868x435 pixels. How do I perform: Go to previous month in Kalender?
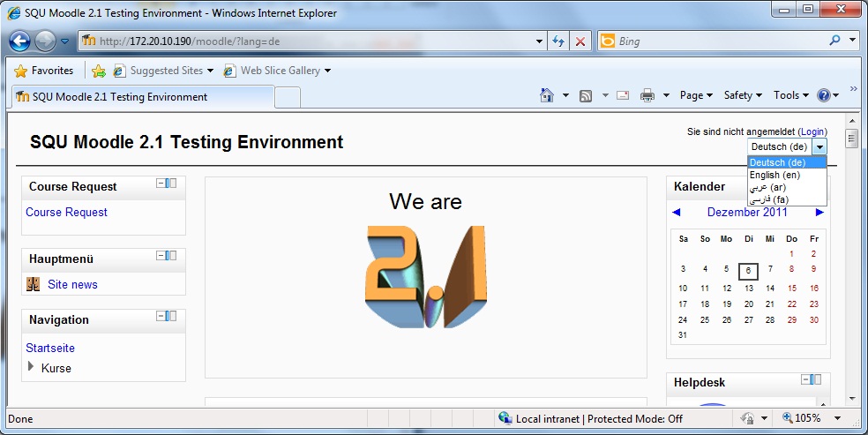[676, 213]
